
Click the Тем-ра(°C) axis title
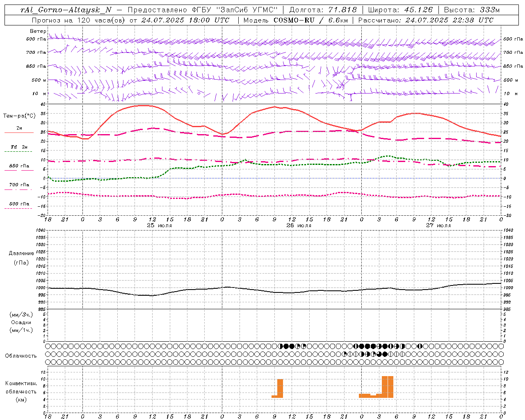[x=19, y=116]
